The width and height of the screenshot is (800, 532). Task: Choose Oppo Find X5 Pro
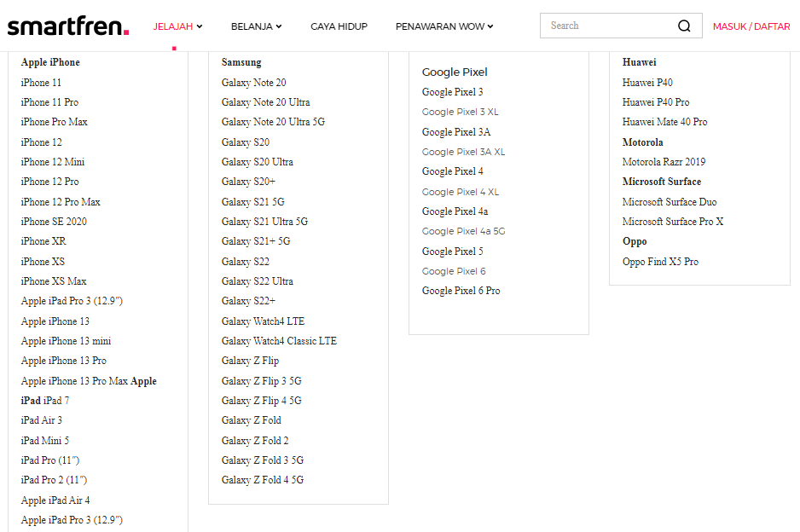660,262
